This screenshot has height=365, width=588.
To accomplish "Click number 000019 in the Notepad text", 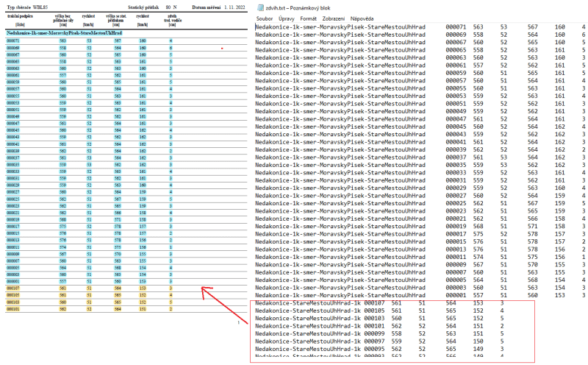I will [456, 226].
